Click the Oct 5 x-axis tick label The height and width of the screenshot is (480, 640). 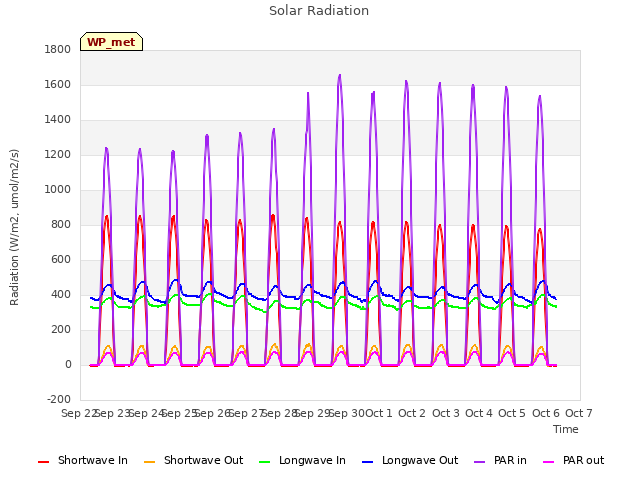coord(512,413)
